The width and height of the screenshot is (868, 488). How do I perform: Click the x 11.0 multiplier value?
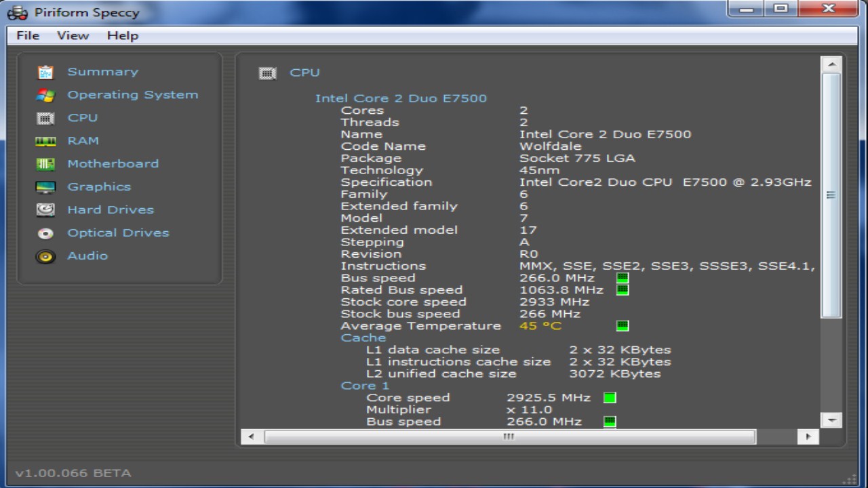[x=530, y=409]
